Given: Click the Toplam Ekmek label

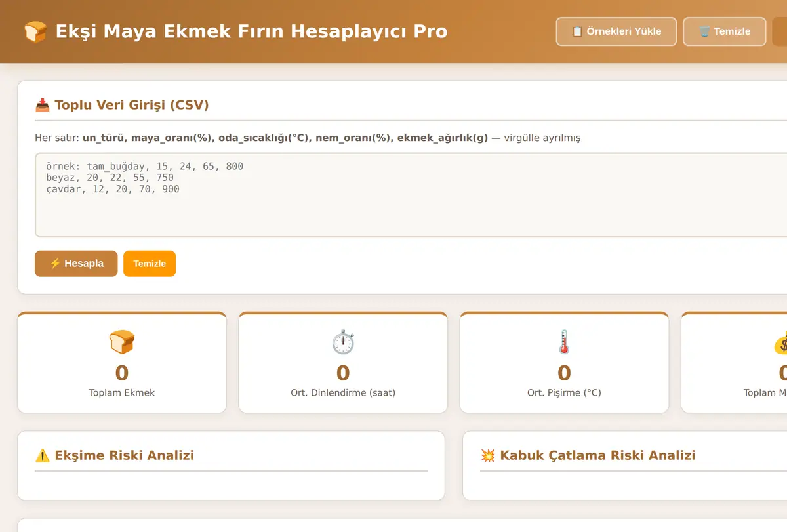Looking at the screenshot, I should (x=122, y=393).
